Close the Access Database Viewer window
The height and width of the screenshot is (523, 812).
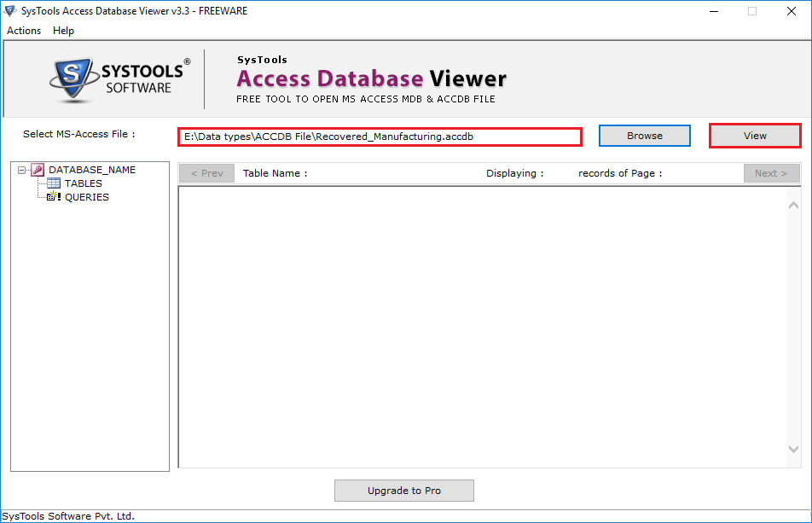pyautogui.click(x=792, y=11)
